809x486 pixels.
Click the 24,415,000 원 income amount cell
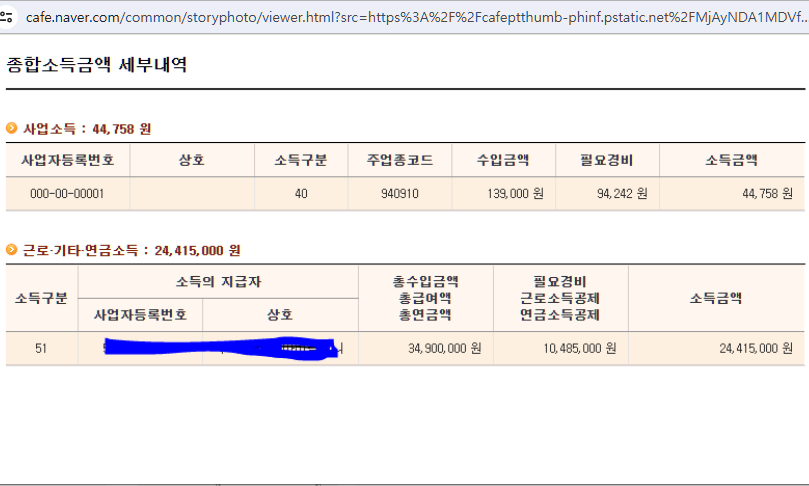click(x=755, y=348)
